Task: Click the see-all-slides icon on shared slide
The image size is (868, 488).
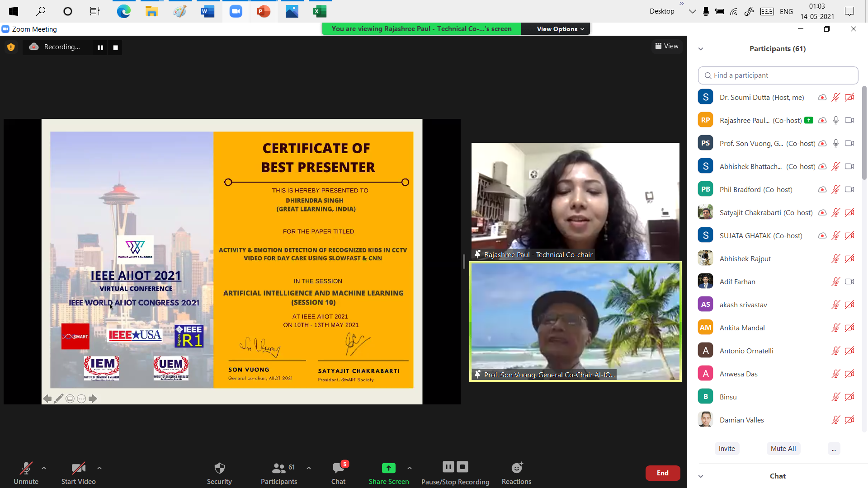Action: (x=70, y=399)
